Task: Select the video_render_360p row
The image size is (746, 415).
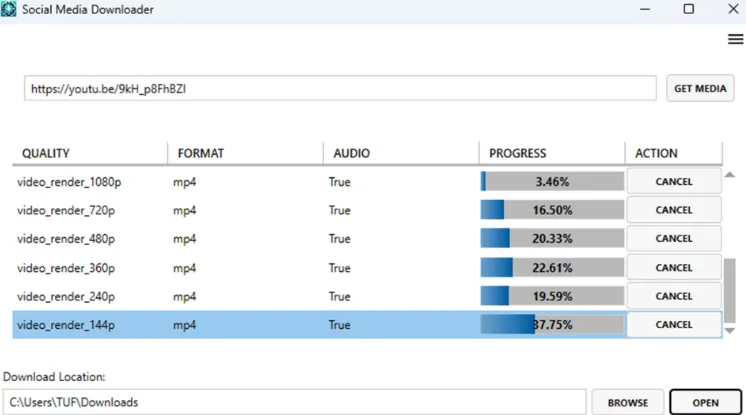Action: [367, 267]
